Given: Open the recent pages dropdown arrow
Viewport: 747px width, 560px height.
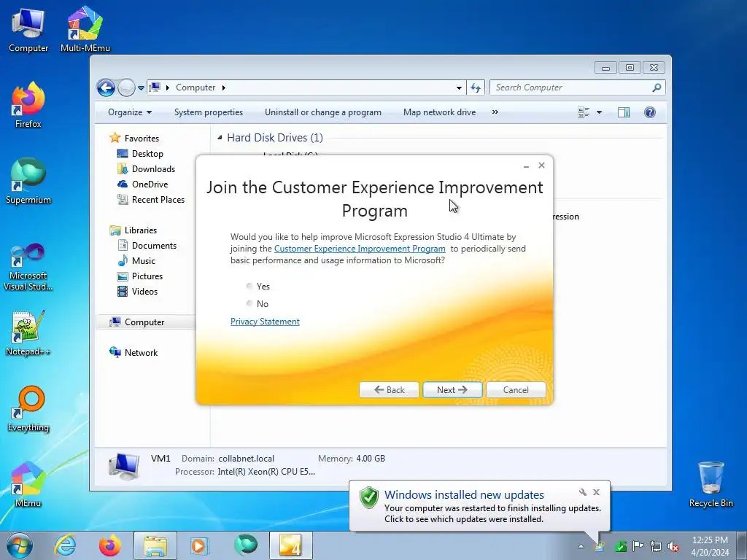Looking at the screenshot, I should coord(141,88).
